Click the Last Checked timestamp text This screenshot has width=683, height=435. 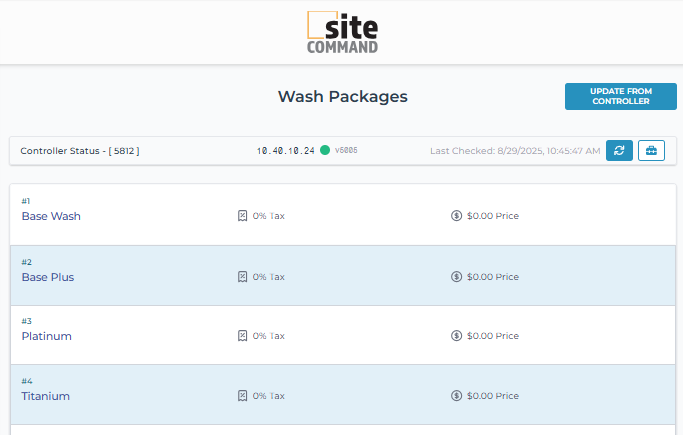tap(515, 151)
